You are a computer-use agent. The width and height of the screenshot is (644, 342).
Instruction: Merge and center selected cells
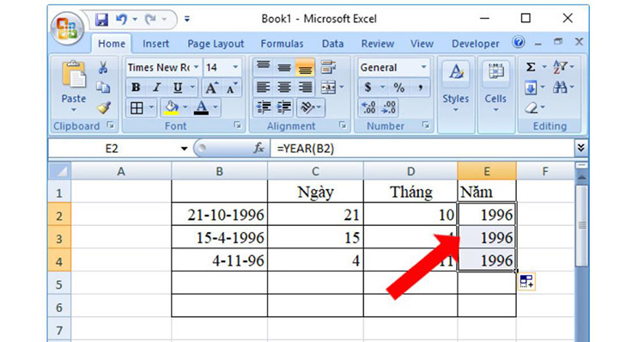328,87
